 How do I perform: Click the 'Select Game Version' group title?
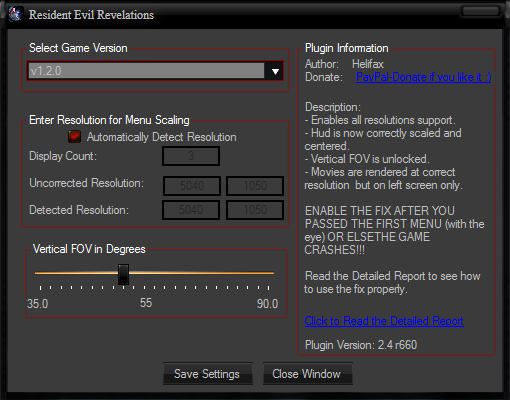click(78, 48)
